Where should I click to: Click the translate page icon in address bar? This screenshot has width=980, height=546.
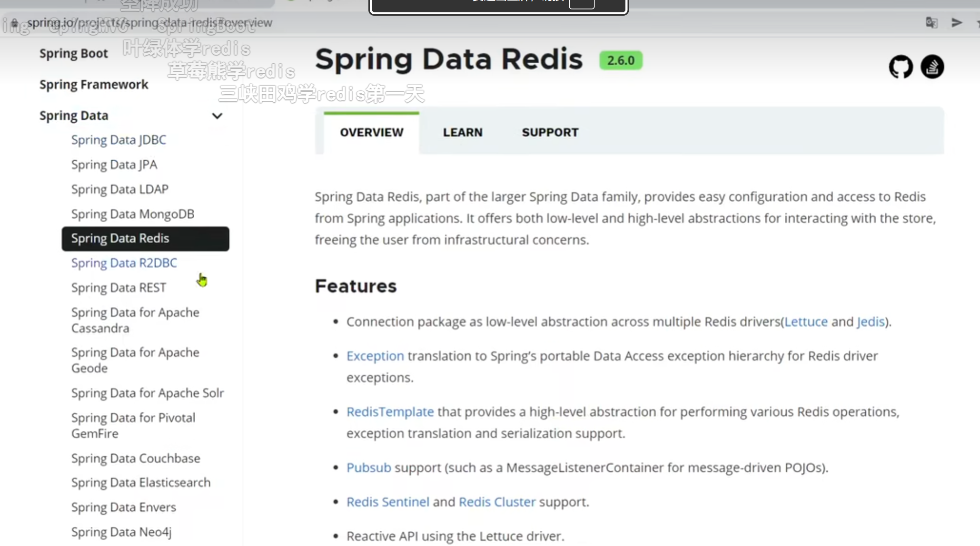(x=931, y=22)
